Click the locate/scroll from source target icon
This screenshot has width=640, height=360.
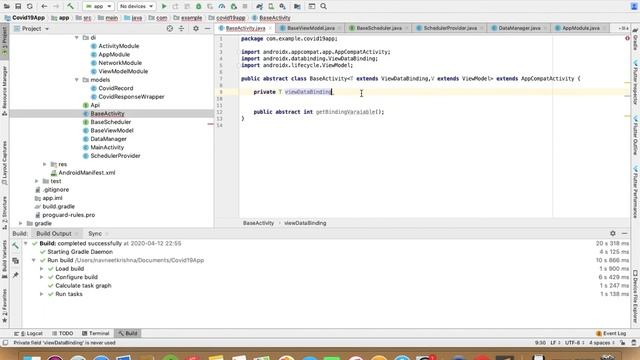(170, 29)
